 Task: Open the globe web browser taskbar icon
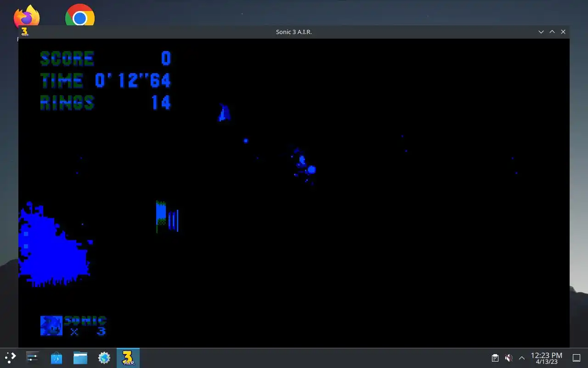coord(104,357)
